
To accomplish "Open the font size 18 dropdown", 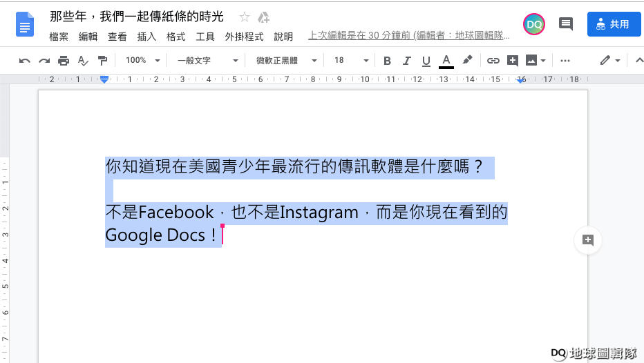I will 351,61.
